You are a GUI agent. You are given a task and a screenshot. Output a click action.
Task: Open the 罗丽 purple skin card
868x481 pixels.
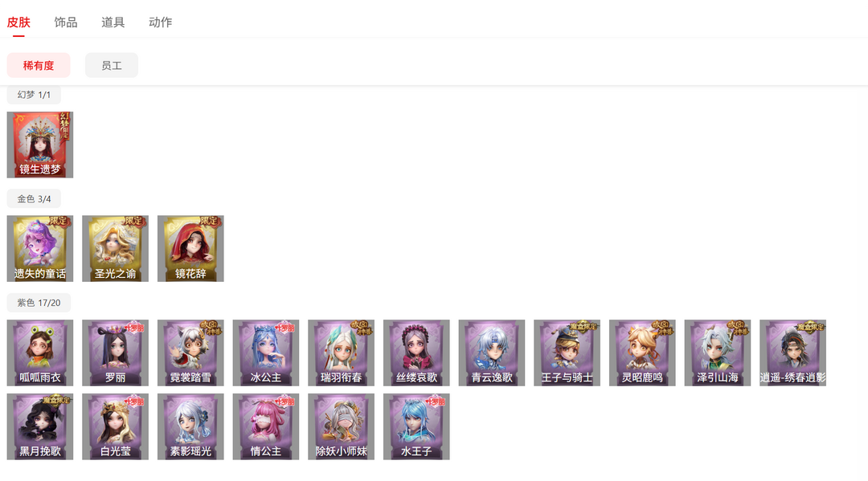tap(115, 353)
